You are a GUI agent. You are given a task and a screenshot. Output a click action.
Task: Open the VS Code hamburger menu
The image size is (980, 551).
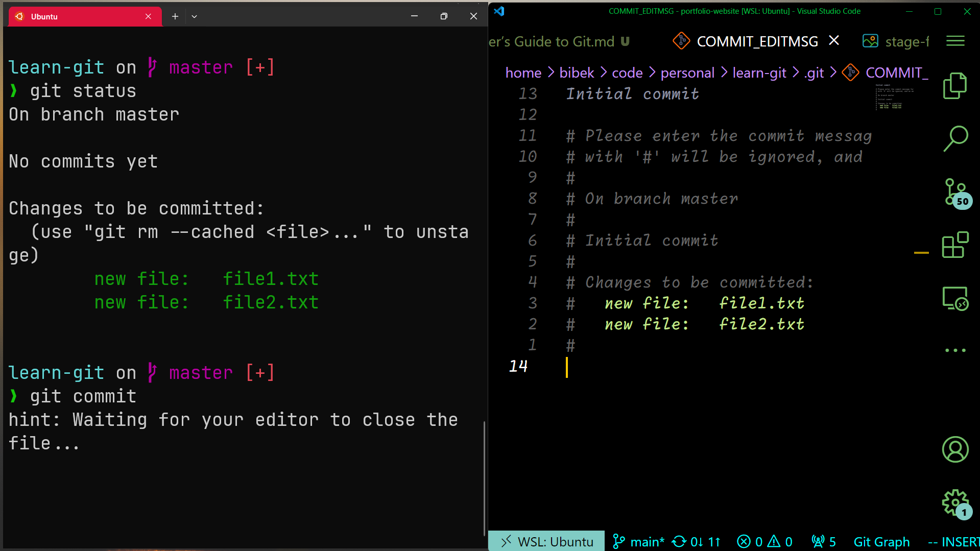(x=955, y=41)
